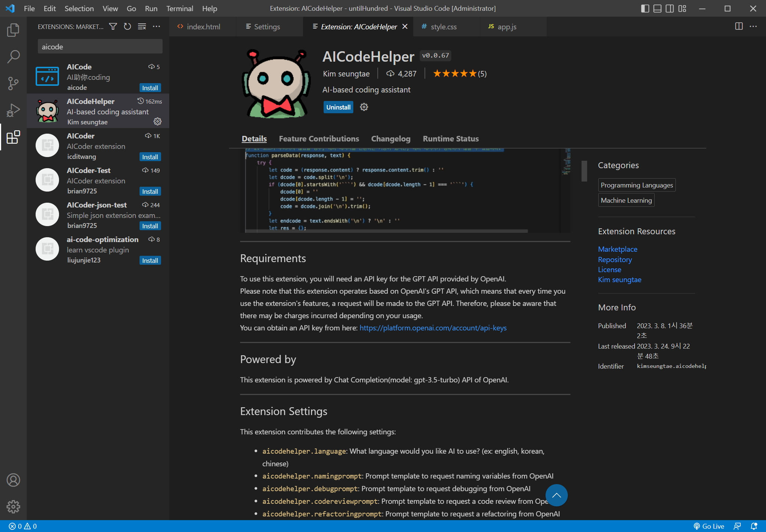Open manage gear next to Uninstall button
The image size is (766, 532).
coord(364,107)
